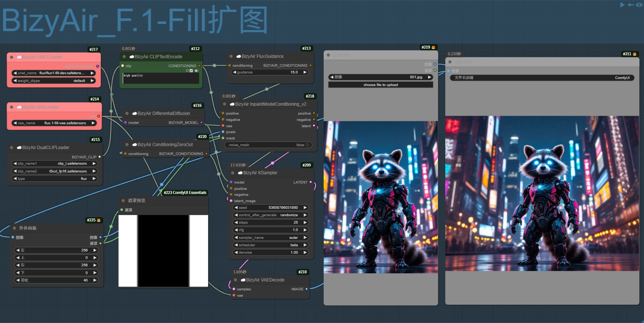Click the fox badge on node #225
Viewport: 644px width, 323px height.
pos(99,220)
